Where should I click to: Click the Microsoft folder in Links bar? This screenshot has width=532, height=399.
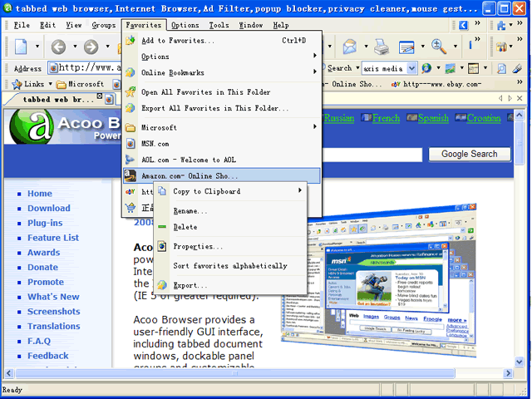pyautogui.click(x=80, y=84)
